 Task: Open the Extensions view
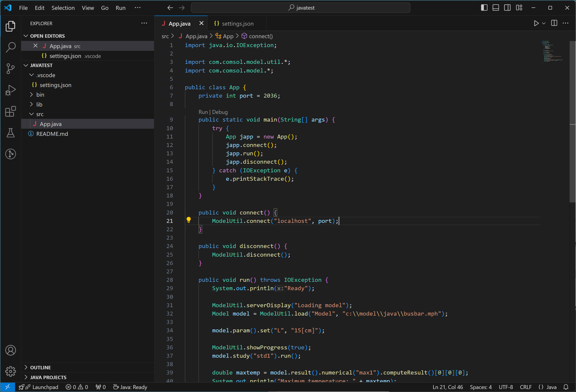pyautogui.click(x=10, y=111)
